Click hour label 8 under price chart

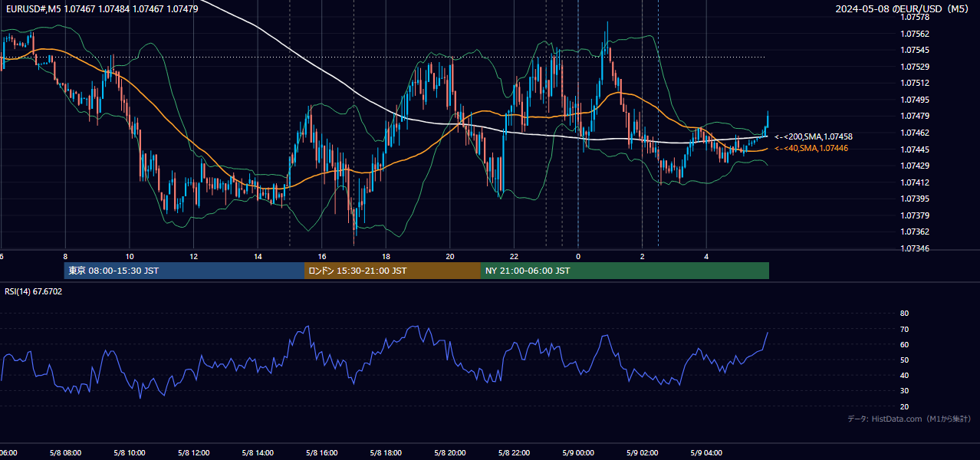point(65,256)
